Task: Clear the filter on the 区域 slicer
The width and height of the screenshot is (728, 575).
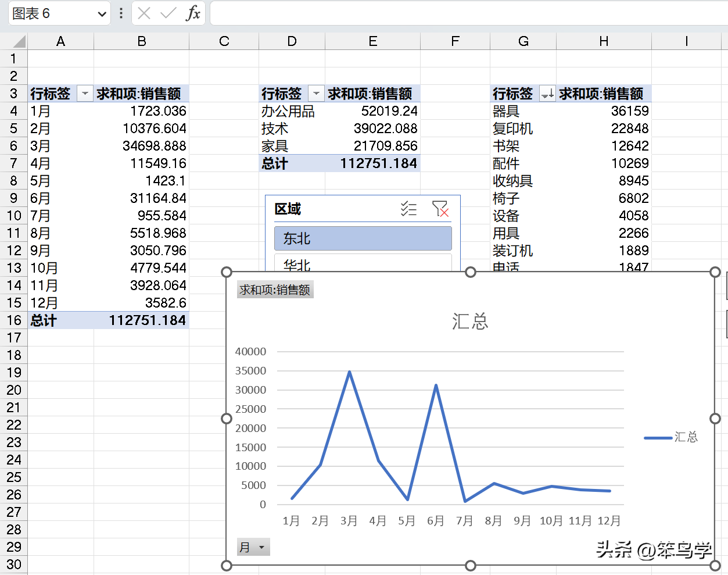Action: point(440,209)
